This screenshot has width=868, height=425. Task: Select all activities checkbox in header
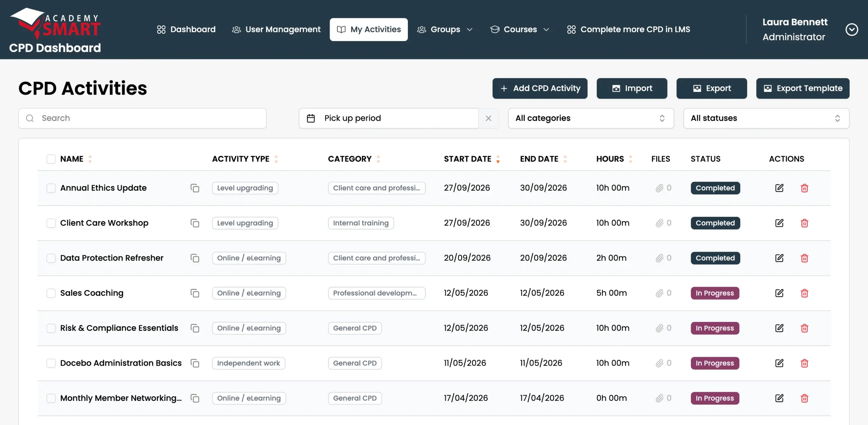click(51, 159)
